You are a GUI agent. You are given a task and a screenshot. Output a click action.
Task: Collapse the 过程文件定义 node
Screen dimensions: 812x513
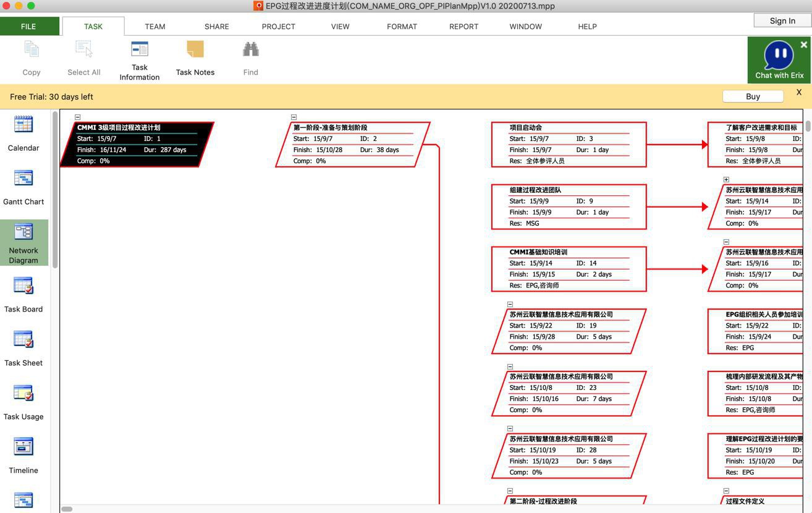[727, 491]
